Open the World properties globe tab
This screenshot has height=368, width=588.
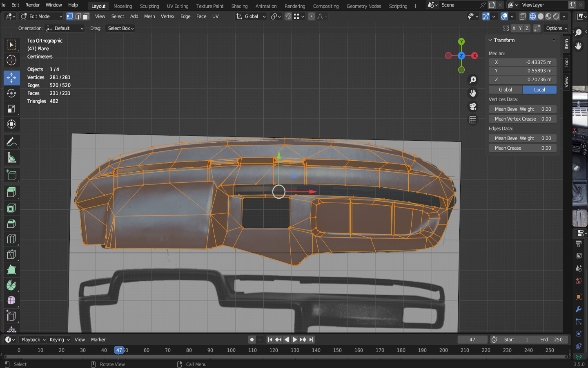tap(579, 281)
